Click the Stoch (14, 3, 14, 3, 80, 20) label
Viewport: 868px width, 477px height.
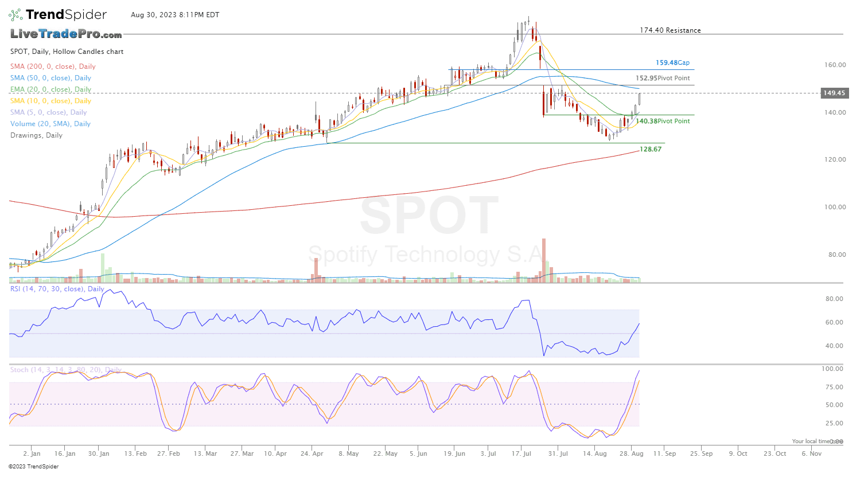click(x=65, y=370)
